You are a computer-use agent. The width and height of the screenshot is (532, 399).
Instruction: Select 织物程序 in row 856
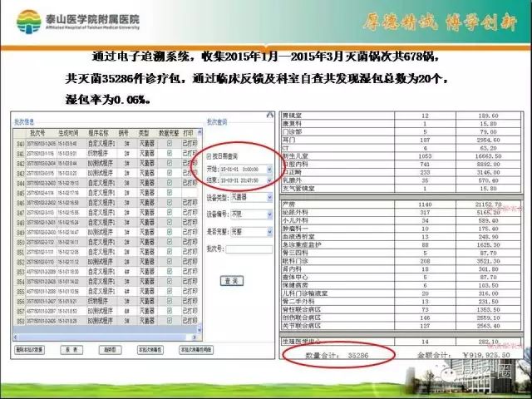[98, 301]
